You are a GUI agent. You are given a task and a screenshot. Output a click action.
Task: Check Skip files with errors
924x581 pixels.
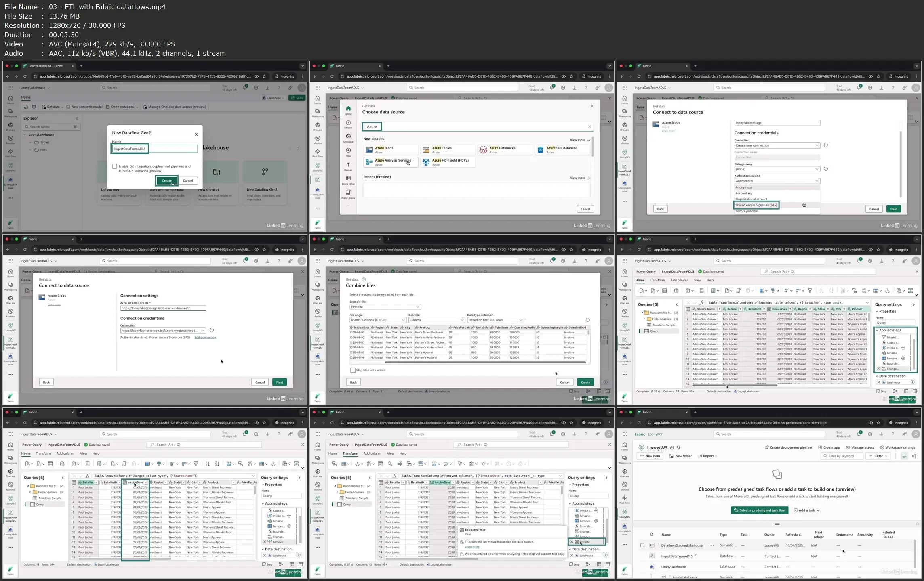[x=352, y=370]
